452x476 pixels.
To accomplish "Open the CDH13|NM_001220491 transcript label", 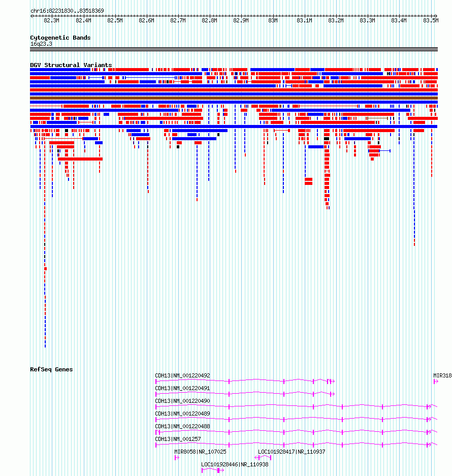I will point(183,388).
